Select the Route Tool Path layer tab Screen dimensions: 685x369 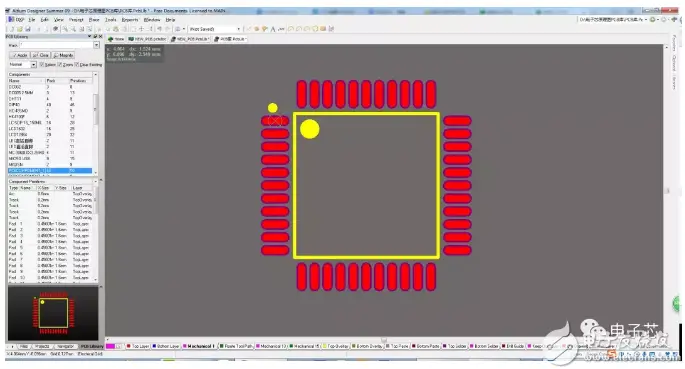tap(236, 346)
